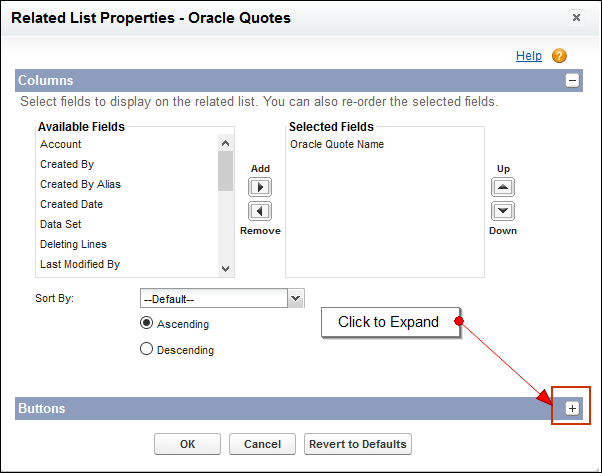Choose Last Modified By in Available Fields

[80, 264]
